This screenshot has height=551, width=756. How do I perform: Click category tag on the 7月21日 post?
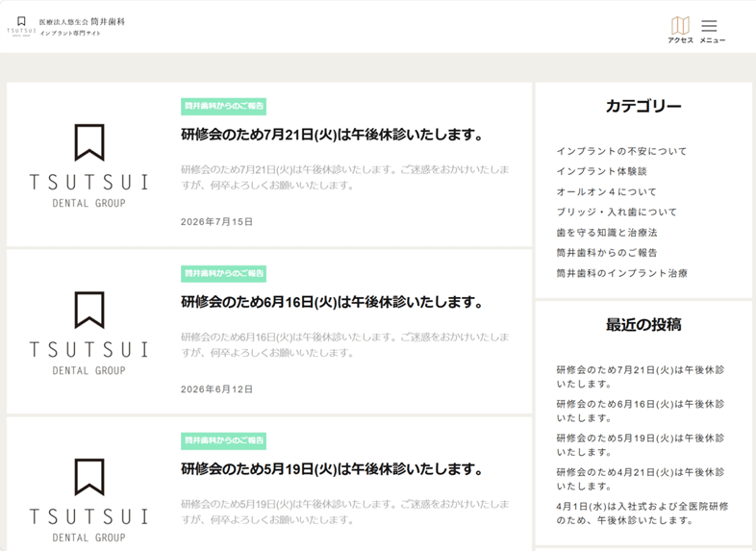click(x=224, y=106)
